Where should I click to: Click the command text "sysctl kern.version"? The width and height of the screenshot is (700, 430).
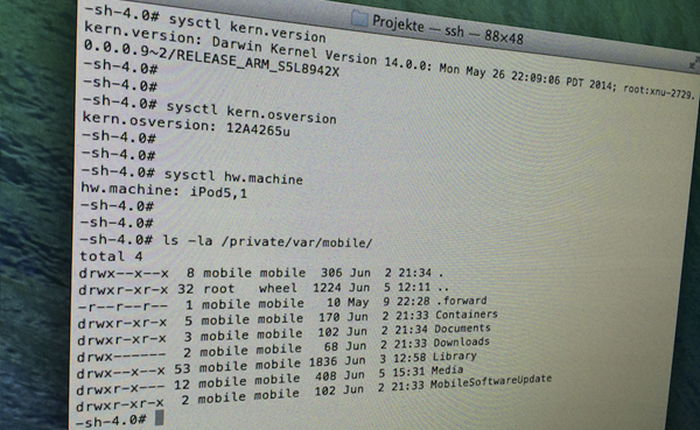(x=247, y=27)
